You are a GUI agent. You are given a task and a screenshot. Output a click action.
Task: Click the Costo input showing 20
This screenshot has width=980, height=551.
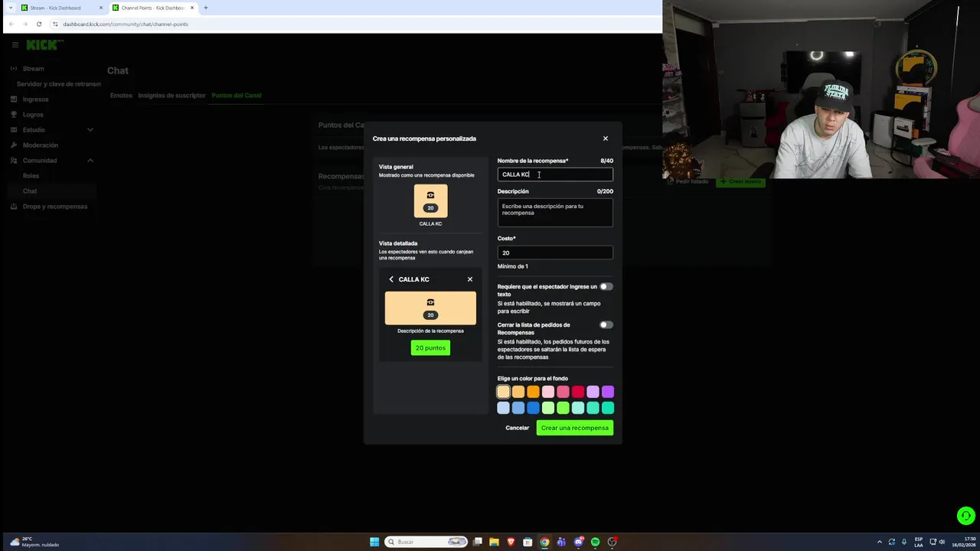click(x=555, y=253)
